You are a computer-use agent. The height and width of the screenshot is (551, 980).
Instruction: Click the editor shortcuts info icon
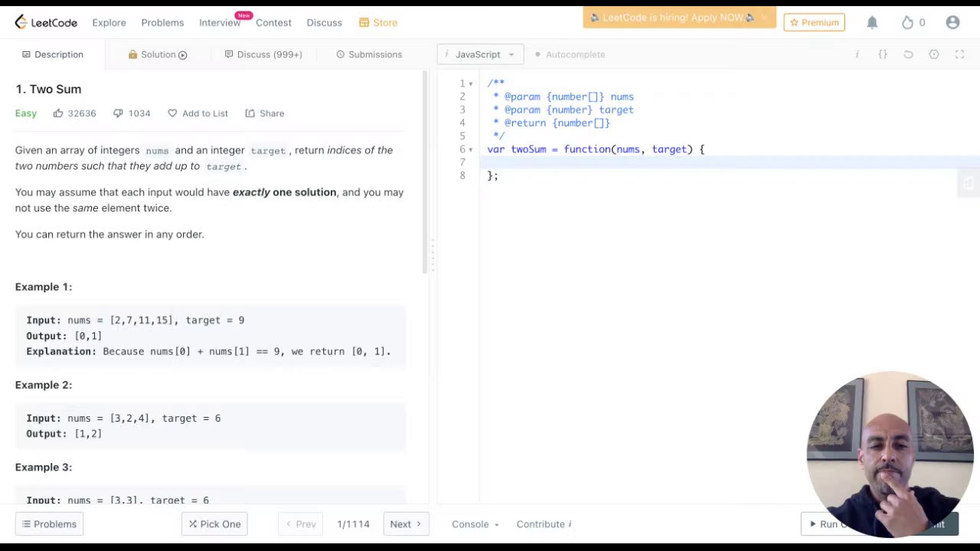point(857,54)
